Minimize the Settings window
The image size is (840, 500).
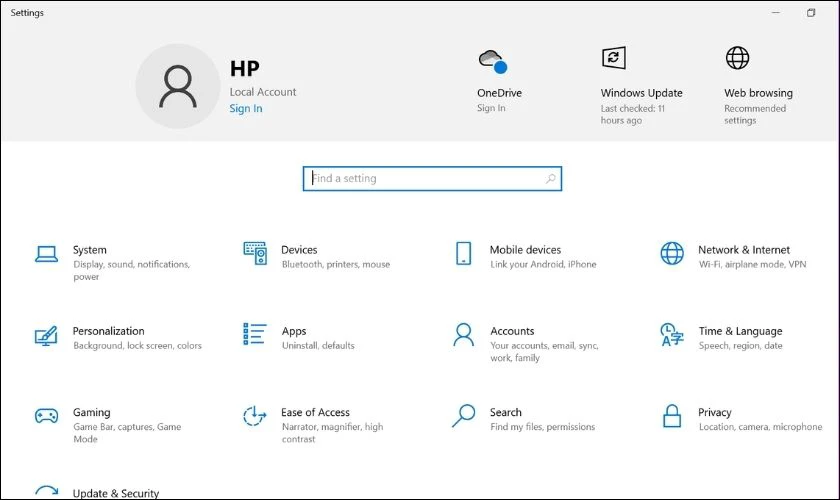776,12
